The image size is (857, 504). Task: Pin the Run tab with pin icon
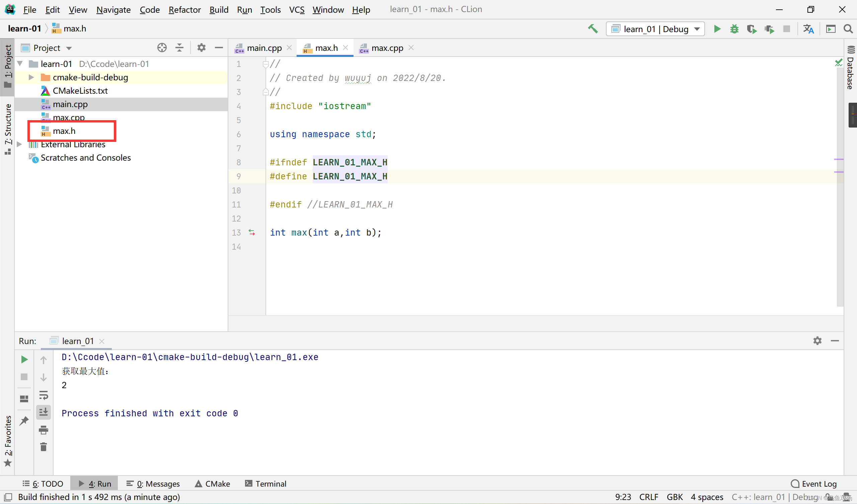[24, 421]
